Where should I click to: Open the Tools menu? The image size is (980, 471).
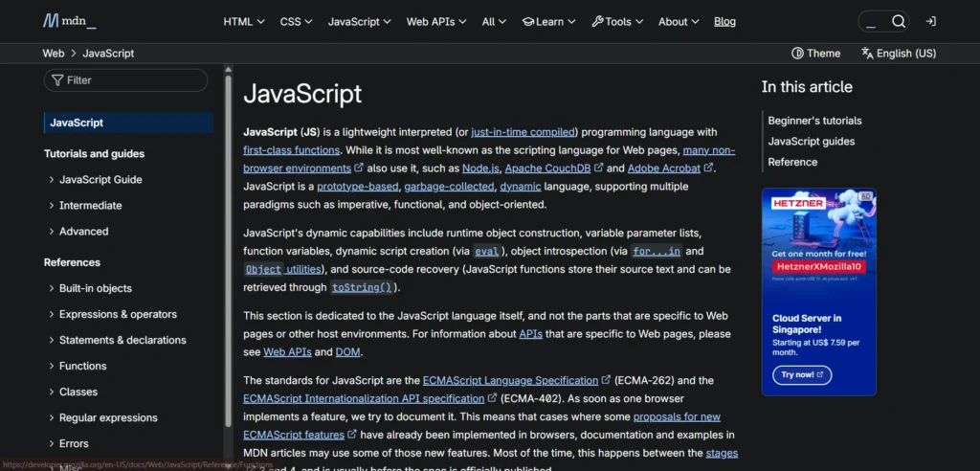pos(617,21)
